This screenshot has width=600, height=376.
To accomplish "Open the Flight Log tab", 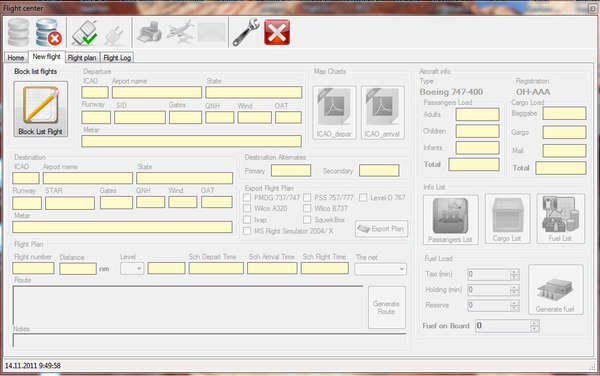I will [x=117, y=58].
